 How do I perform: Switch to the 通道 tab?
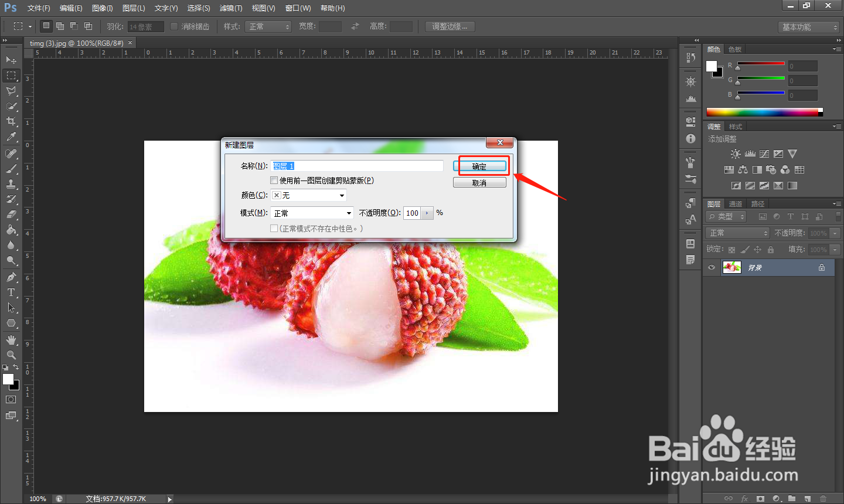(736, 204)
